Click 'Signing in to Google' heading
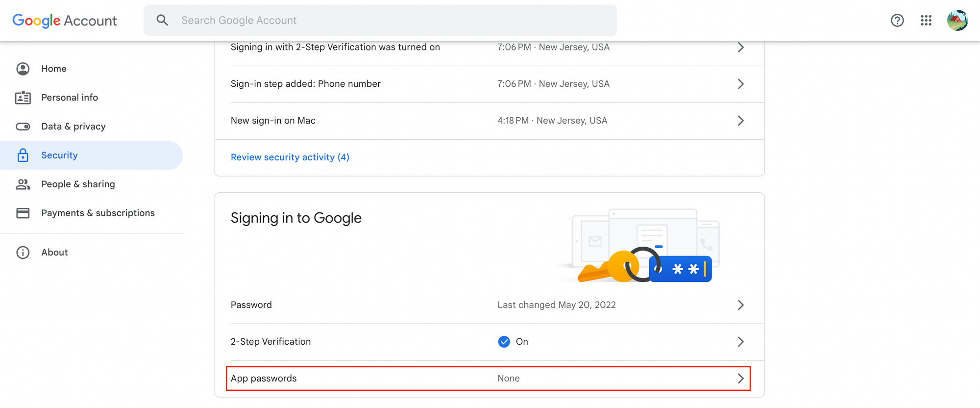The height and width of the screenshot is (408, 980). [296, 218]
